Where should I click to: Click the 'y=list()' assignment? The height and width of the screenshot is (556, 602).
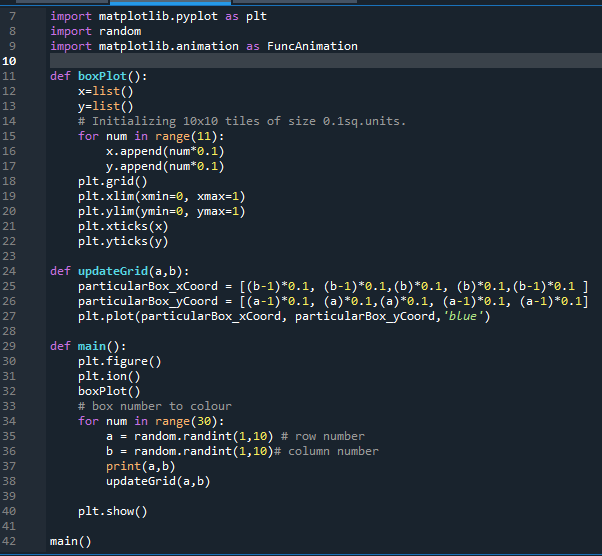pyautogui.click(x=106, y=106)
